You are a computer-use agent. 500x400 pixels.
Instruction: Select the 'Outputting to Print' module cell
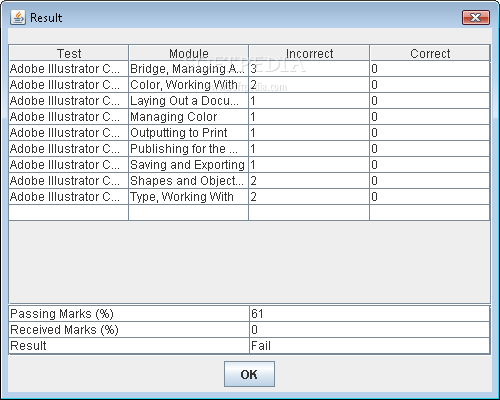(189, 133)
